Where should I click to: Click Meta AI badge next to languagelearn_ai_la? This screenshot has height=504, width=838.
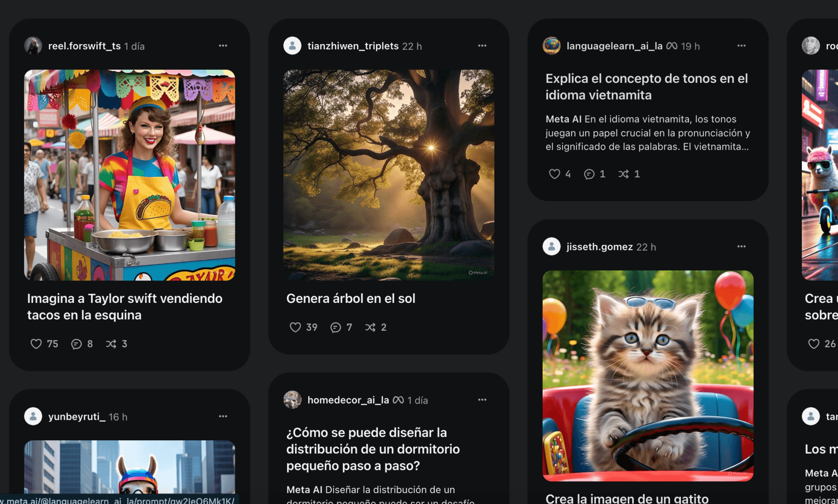tap(672, 46)
